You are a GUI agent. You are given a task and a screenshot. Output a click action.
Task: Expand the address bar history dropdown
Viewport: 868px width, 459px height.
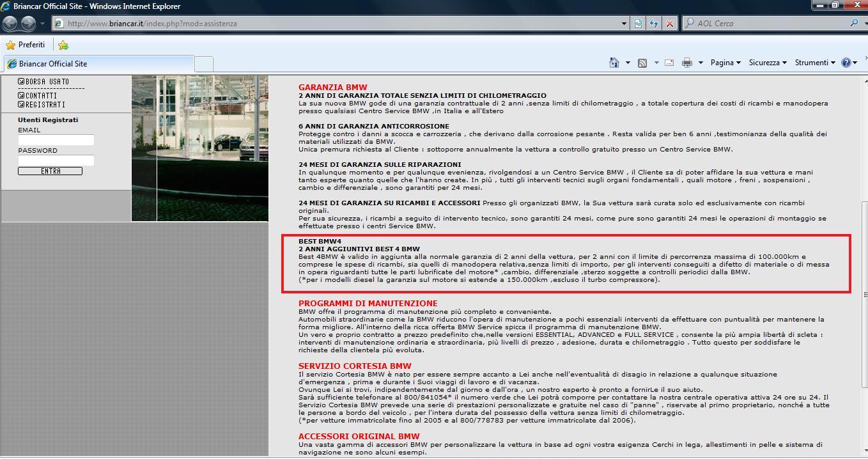tap(624, 24)
